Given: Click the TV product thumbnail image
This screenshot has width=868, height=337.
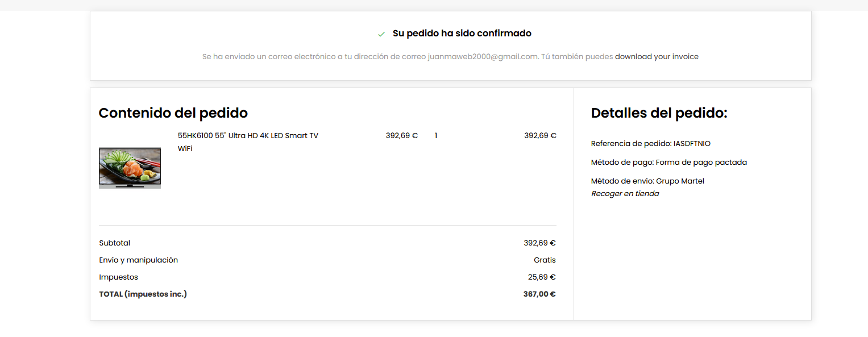Looking at the screenshot, I should pyautogui.click(x=130, y=168).
